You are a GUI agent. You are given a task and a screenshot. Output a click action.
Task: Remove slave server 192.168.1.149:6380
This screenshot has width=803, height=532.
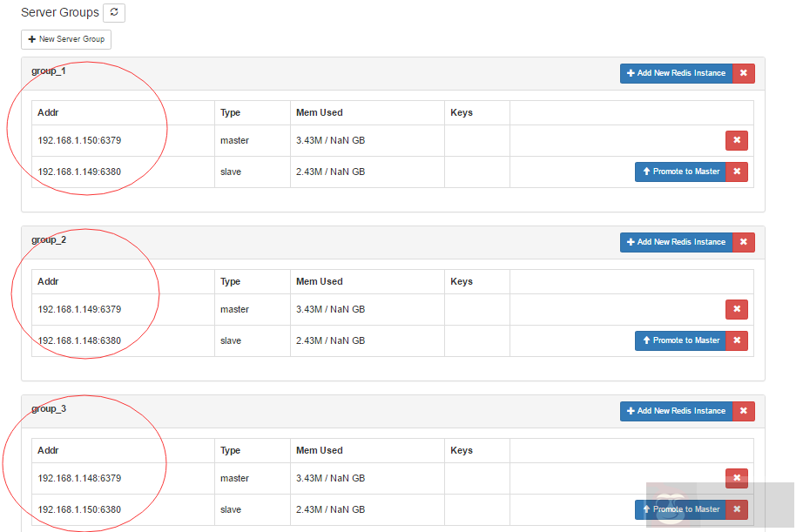pos(737,172)
